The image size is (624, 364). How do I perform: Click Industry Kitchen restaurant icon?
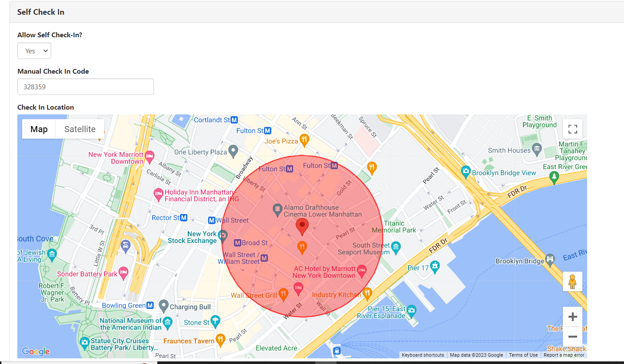[367, 294]
